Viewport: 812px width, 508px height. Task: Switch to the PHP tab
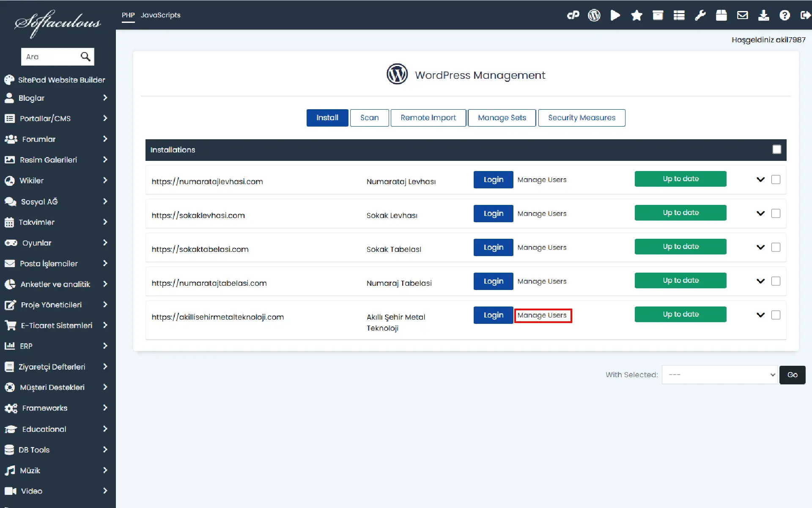[128, 15]
